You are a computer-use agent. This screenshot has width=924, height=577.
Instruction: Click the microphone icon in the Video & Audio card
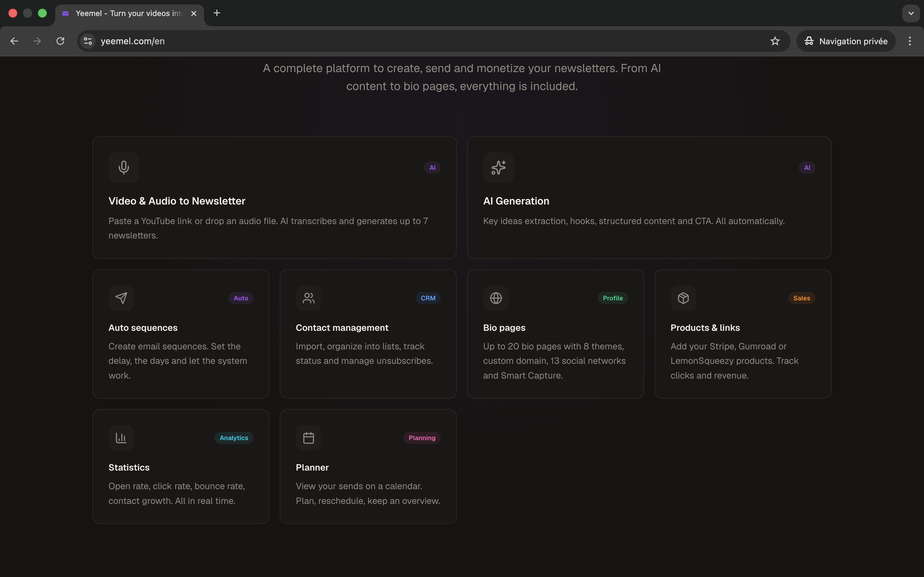(x=123, y=168)
